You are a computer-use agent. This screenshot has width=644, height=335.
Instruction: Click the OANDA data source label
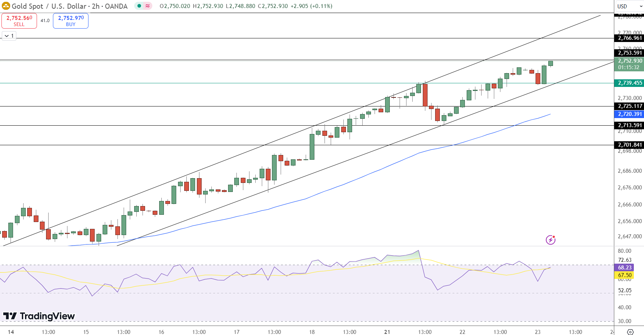(116, 6)
